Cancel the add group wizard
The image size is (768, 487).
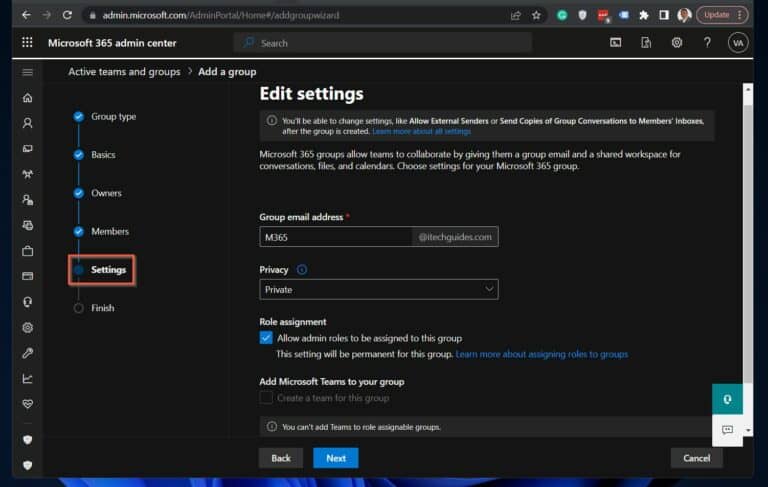696,458
